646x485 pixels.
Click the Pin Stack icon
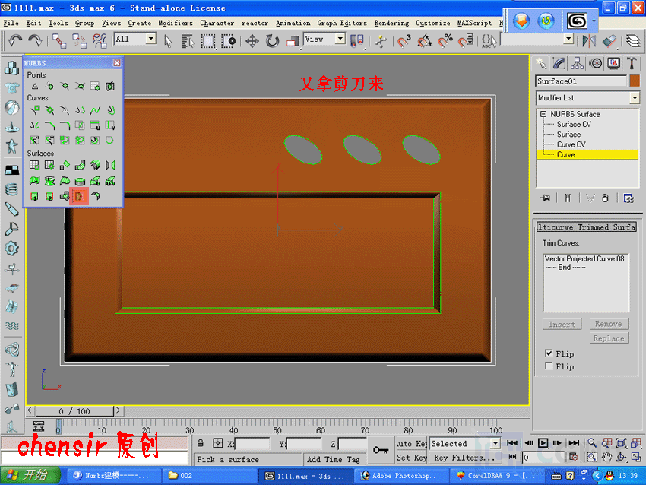(x=546, y=198)
